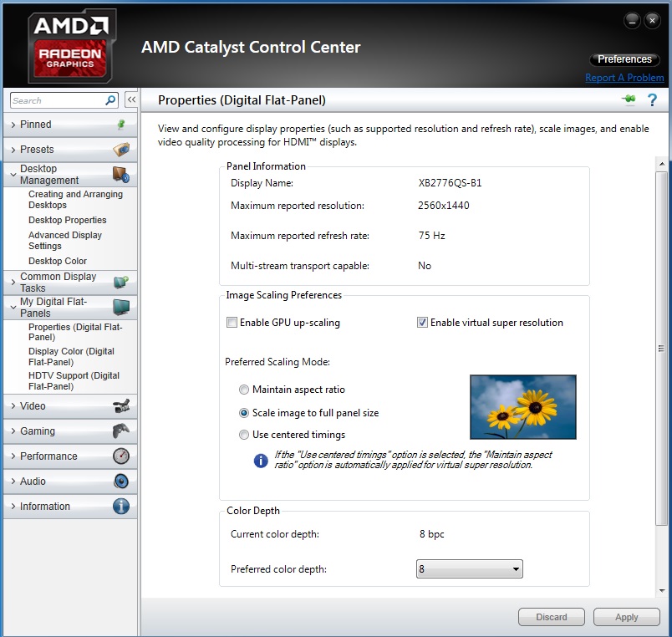The width and height of the screenshot is (672, 637).
Task: Open help with the question mark icon
Action: (652, 100)
